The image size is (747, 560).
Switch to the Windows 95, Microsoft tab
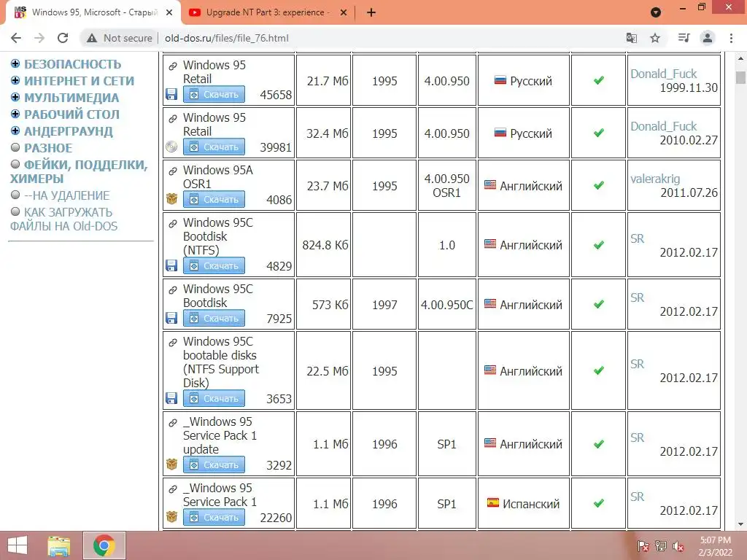[x=94, y=12]
